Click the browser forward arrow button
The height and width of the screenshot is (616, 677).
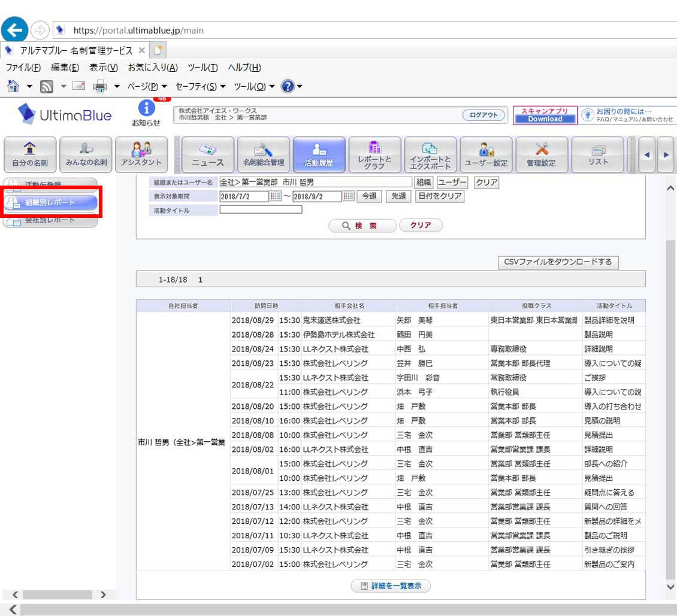pyautogui.click(x=40, y=30)
